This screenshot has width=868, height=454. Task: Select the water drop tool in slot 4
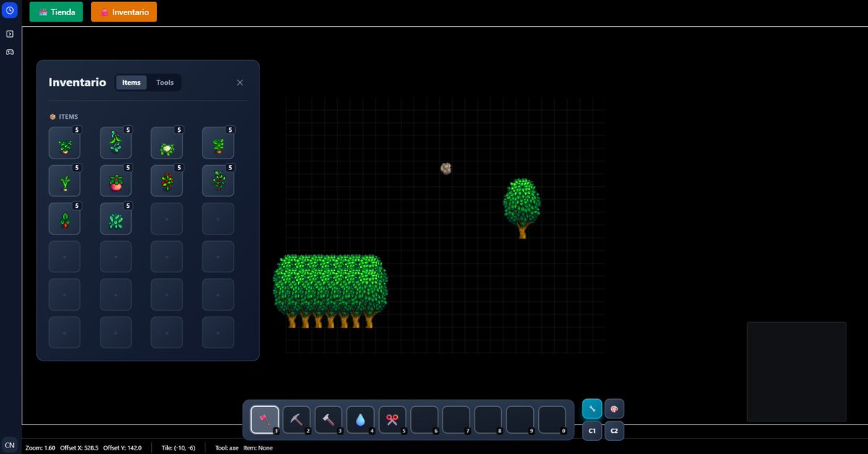[x=360, y=419]
